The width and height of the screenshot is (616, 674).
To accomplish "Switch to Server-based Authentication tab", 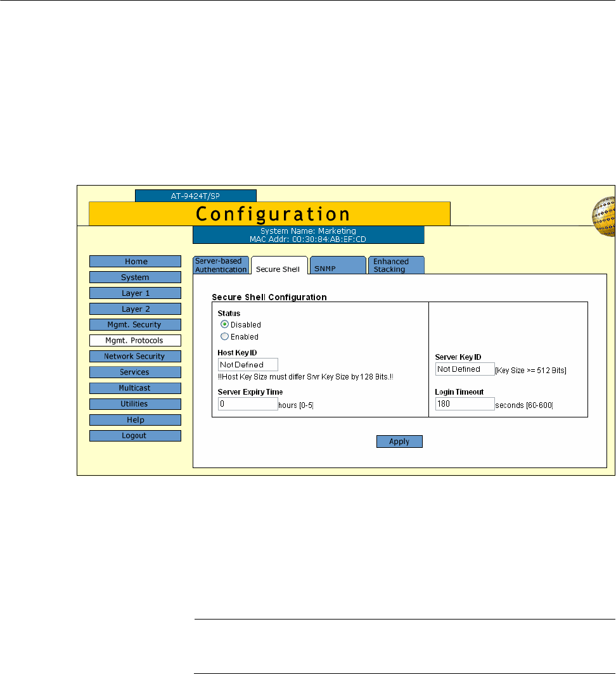I will coord(221,265).
